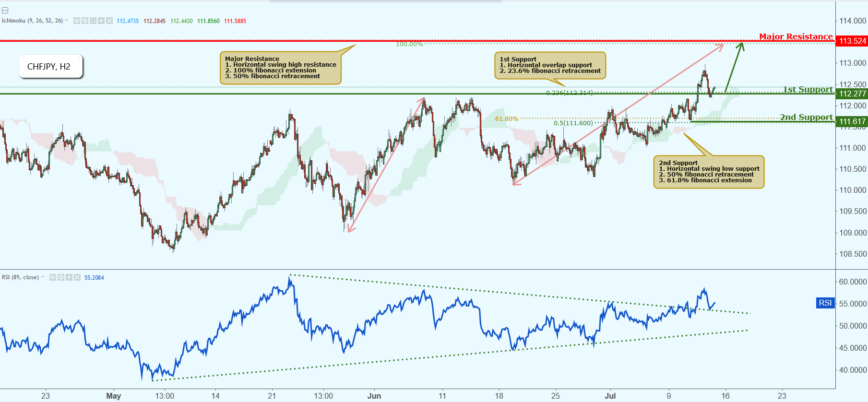Open RSI settings gear icon
This screenshot has width=868, height=402.
[x=61, y=277]
